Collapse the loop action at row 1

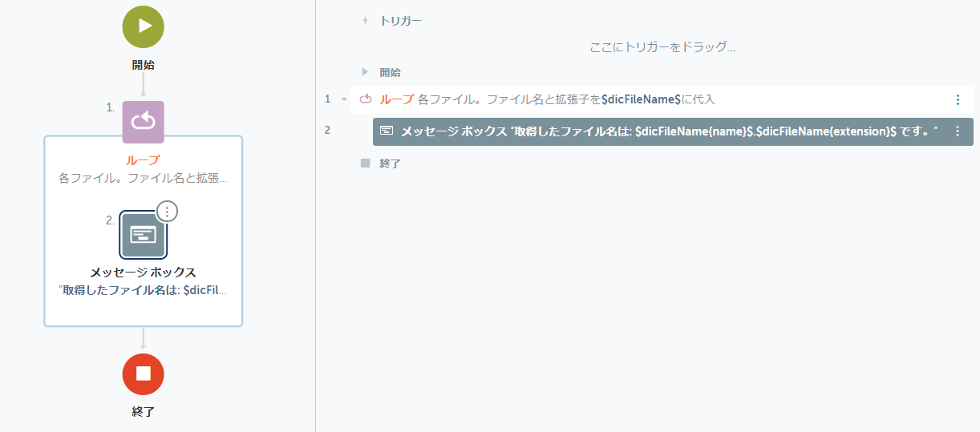[x=344, y=99]
